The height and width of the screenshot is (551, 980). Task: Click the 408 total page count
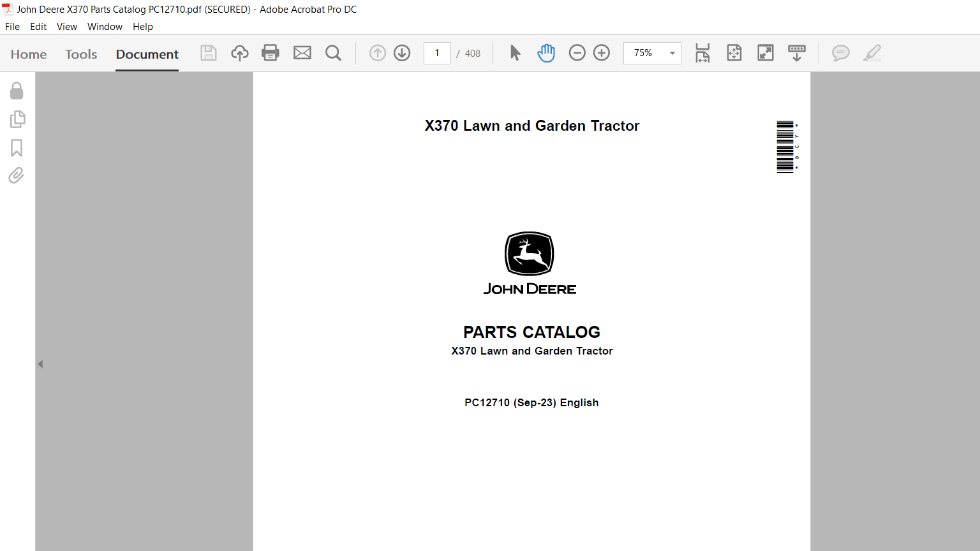473,54
